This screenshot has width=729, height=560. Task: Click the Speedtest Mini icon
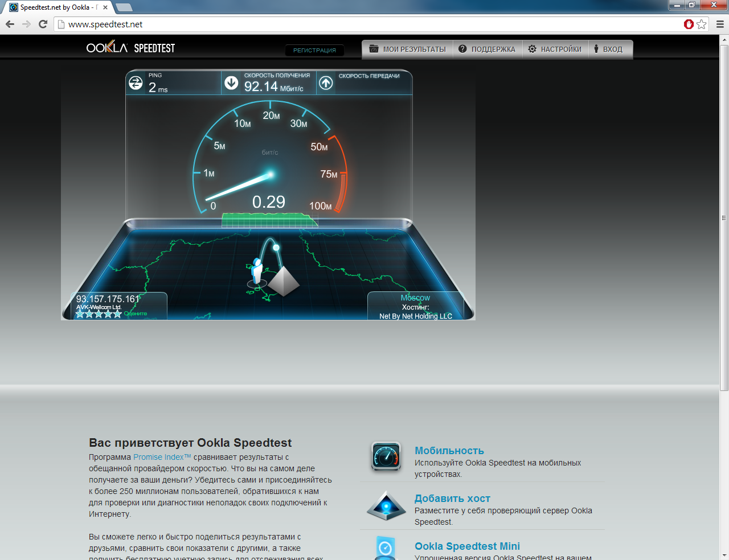point(386,547)
